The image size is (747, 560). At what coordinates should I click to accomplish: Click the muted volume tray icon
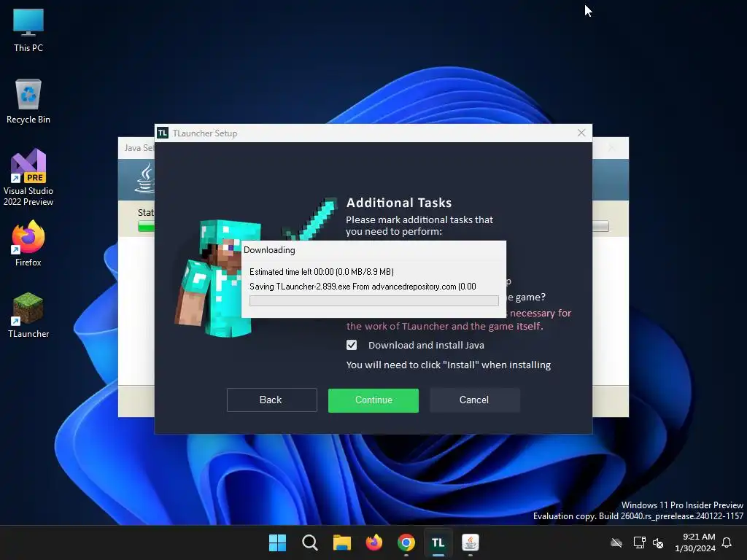coord(658,542)
